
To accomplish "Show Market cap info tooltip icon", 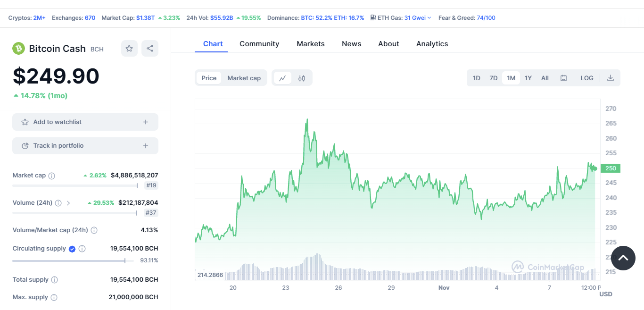I will point(52,176).
